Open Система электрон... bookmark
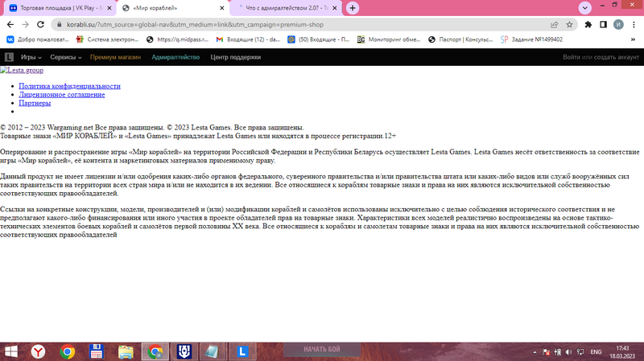The width and height of the screenshot is (644, 361). (108, 39)
